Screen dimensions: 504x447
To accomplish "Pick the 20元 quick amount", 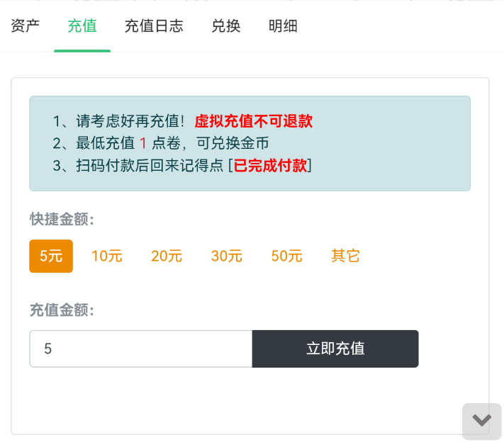I will point(167,256).
